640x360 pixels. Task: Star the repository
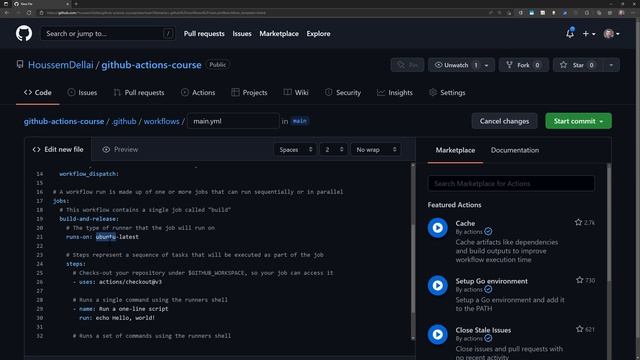click(x=578, y=65)
